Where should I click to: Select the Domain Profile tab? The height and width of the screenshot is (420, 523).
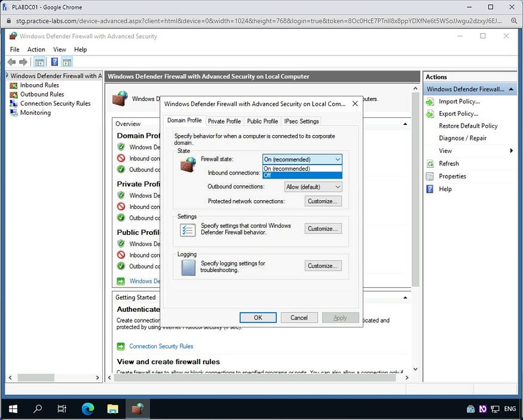click(185, 120)
